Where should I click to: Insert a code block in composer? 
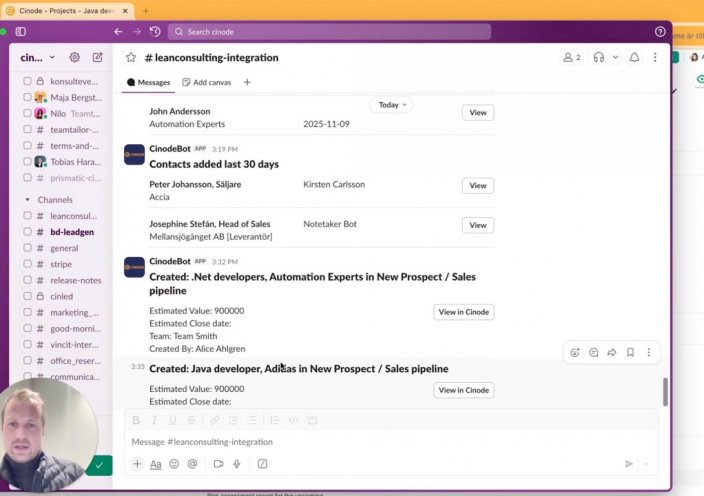(x=312, y=420)
